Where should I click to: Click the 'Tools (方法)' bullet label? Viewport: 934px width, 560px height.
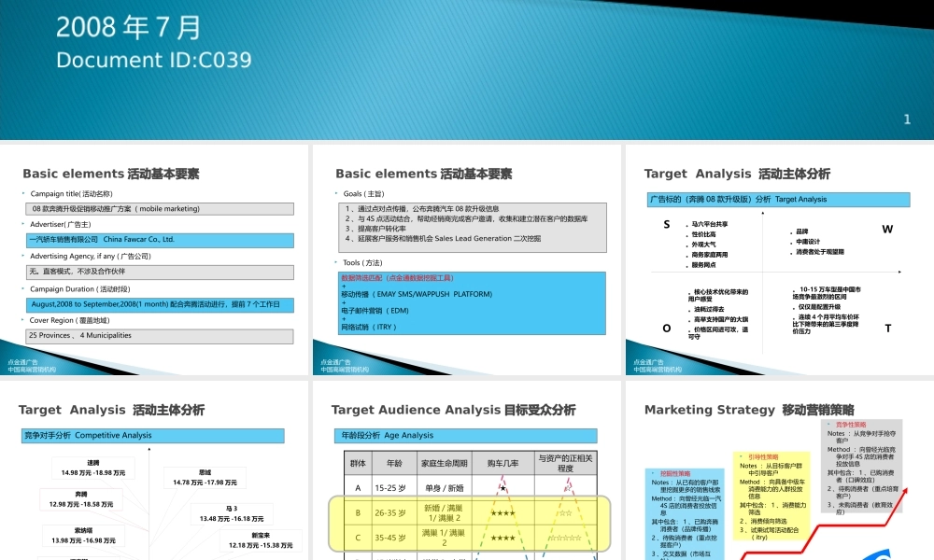(x=362, y=262)
